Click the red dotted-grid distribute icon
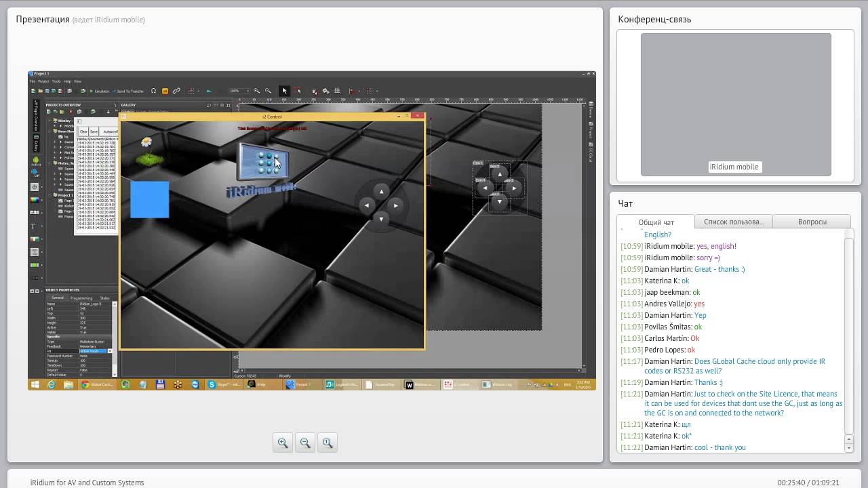868x488 pixels. coord(370,91)
